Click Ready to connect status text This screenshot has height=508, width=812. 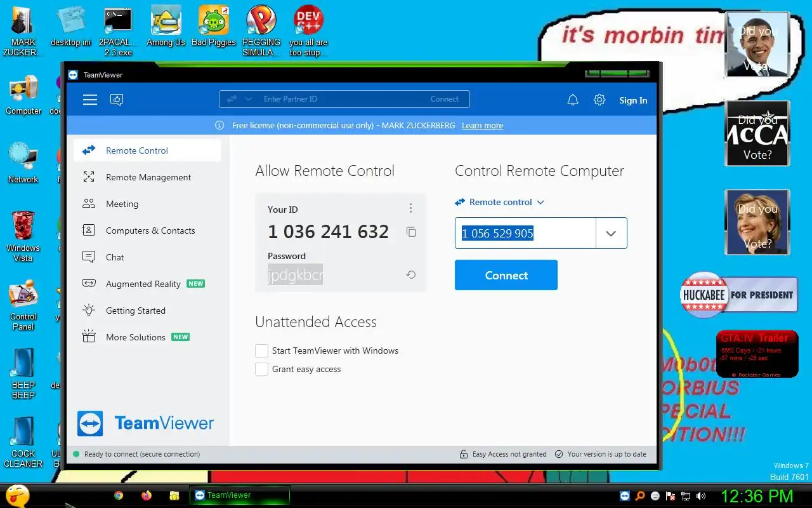click(142, 454)
